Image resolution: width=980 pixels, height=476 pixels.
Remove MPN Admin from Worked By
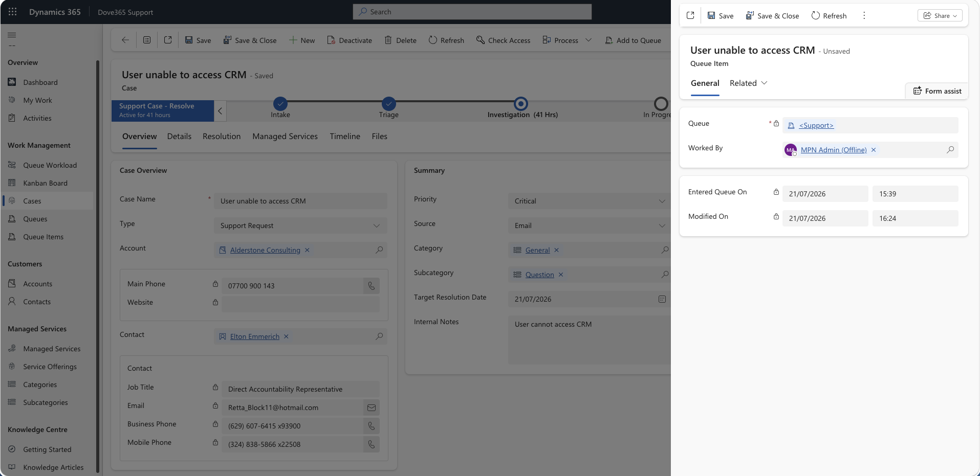874,150
